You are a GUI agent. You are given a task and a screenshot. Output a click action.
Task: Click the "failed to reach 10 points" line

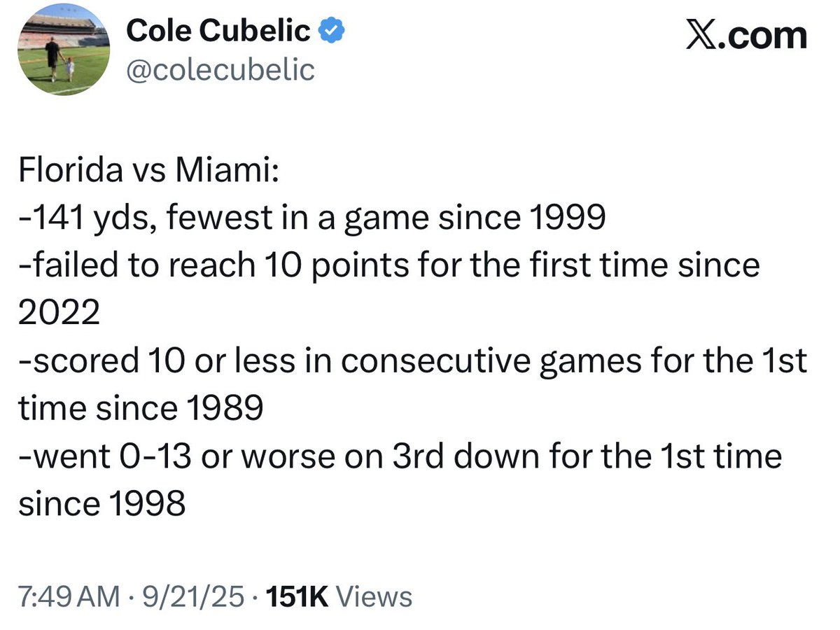389,267
